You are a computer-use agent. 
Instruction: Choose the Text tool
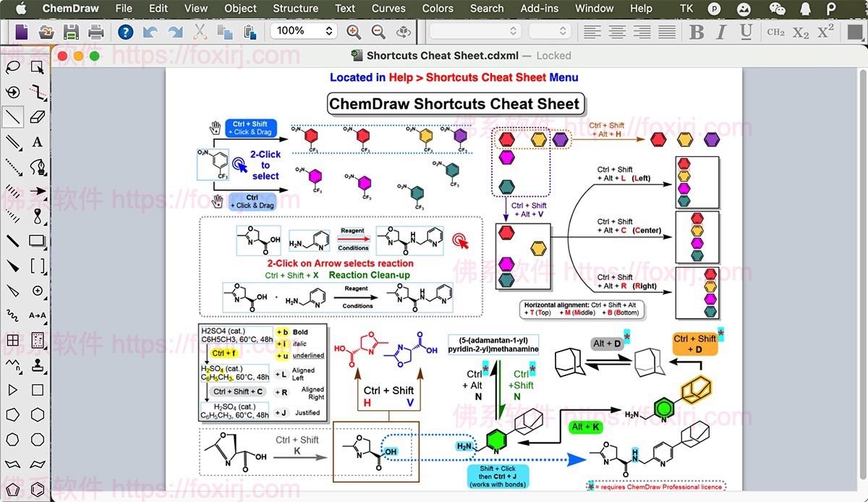(x=38, y=142)
